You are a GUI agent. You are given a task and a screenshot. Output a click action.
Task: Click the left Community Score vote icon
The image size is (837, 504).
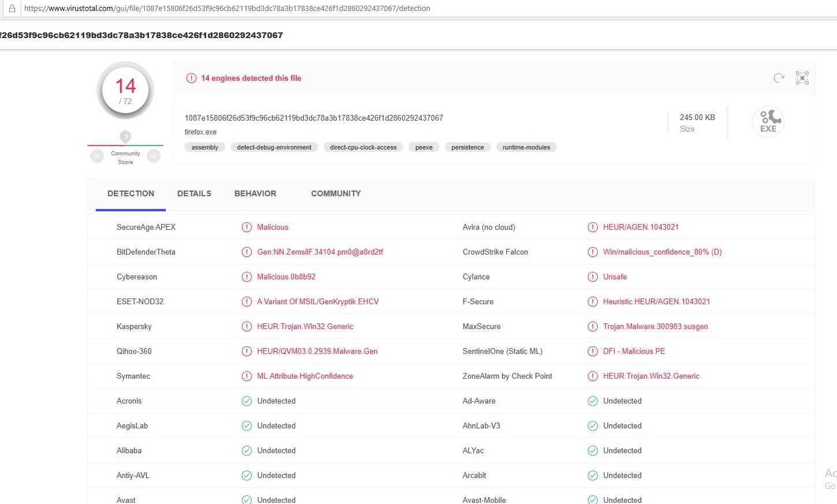tap(96, 156)
